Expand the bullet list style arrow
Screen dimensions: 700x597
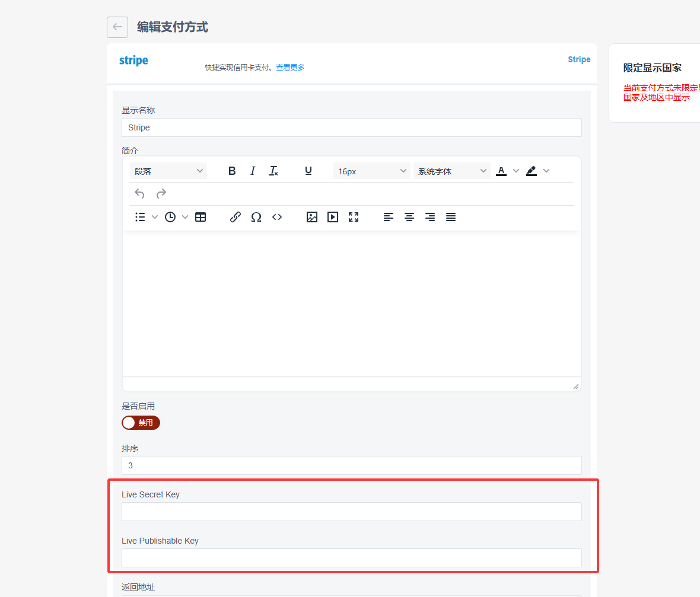click(x=155, y=217)
